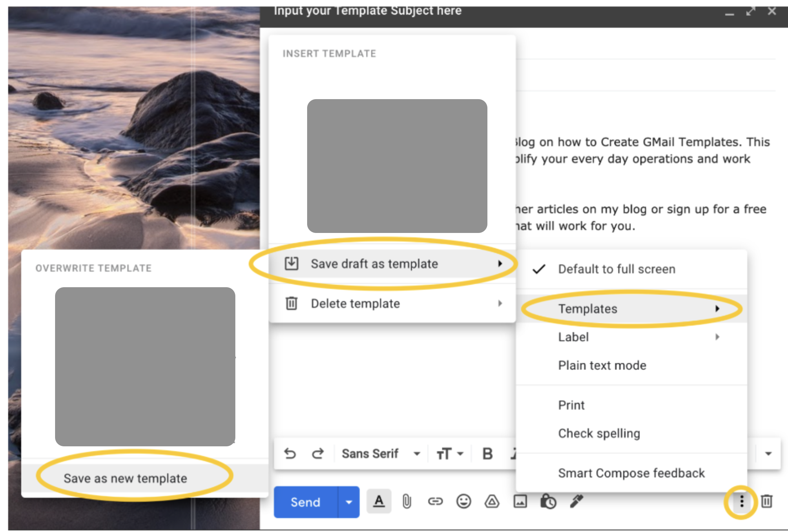Attach files with the paperclip icon
The image size is (788, 532).
[407, 502]
